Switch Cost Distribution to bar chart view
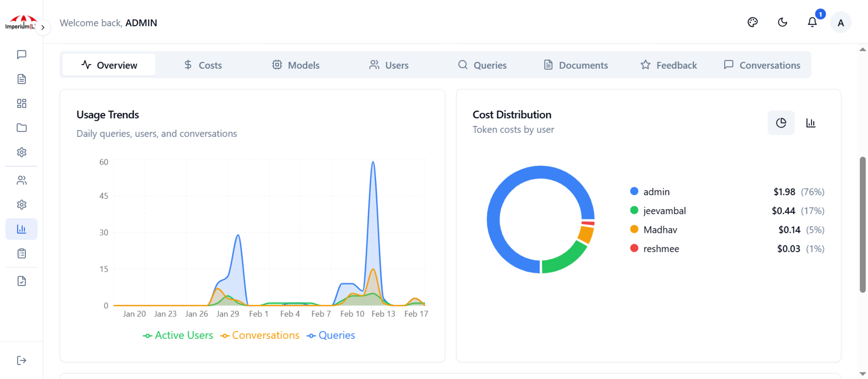The height and width of the screenshot is (379, 868). coord(811,123)
